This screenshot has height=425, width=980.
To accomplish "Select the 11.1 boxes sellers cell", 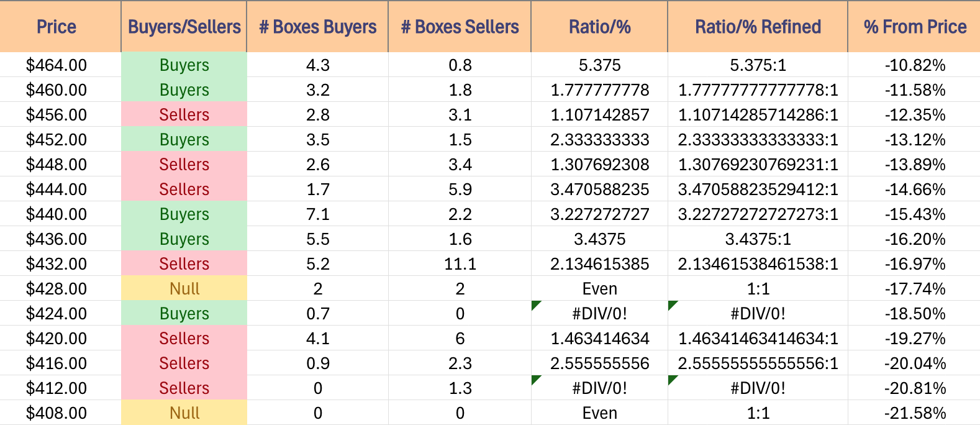I will [460, 263].
